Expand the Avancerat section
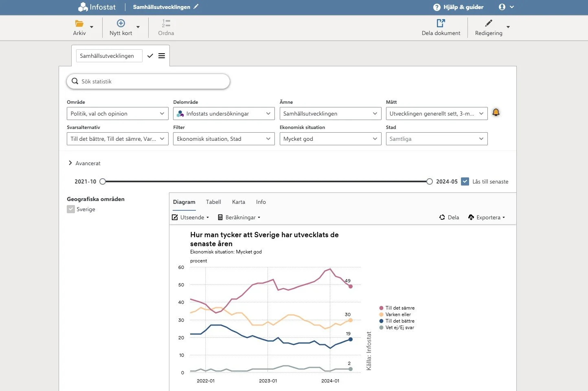Screen dimensions: 588x391 pos(84,163)
